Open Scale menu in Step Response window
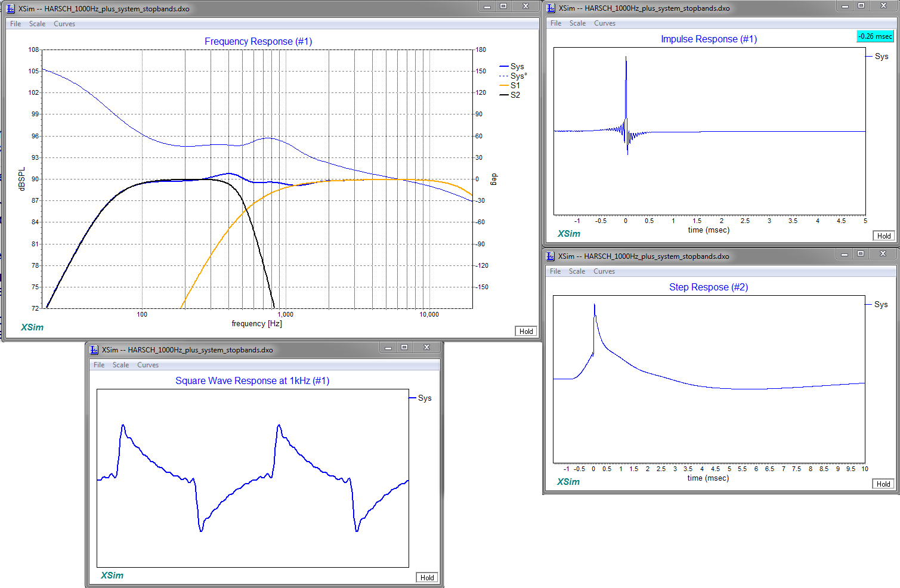 (577, 271)
